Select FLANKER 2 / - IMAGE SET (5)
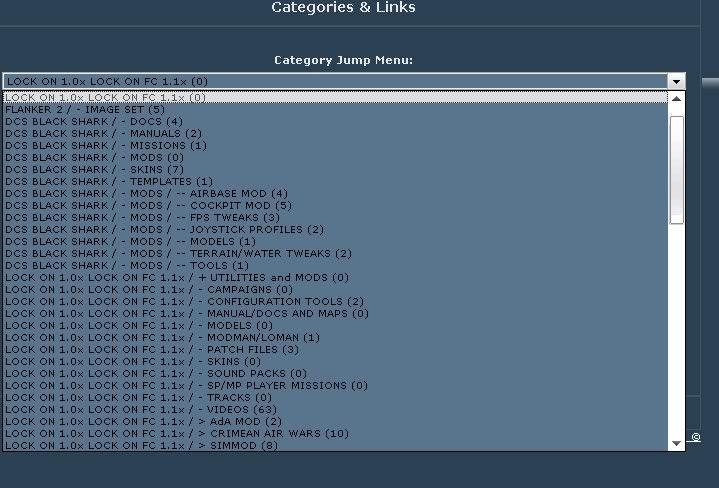This screenshot has height=488, width=719. click(335, 110)
